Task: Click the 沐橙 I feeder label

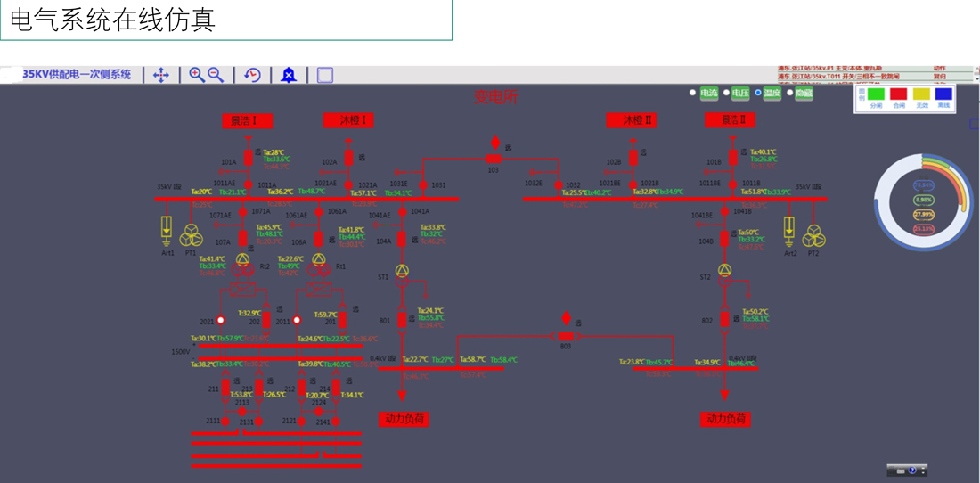Action: click(x=348, y=120)
